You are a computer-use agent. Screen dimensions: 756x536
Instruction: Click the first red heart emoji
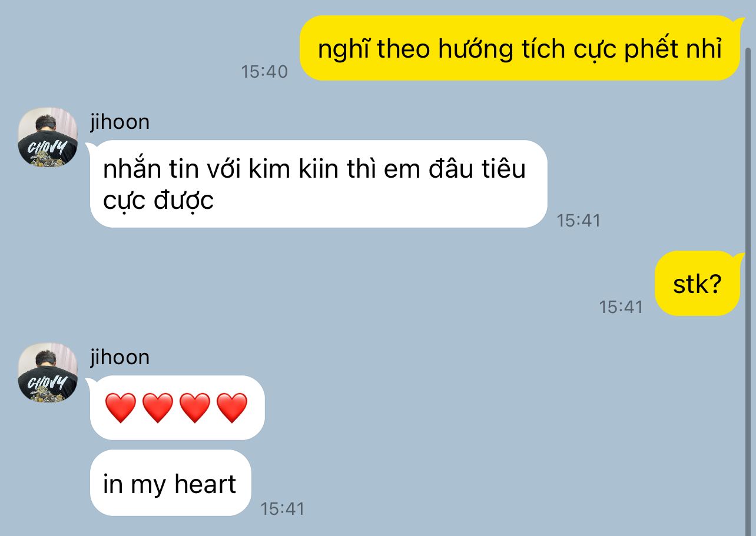tap(121, 408)
